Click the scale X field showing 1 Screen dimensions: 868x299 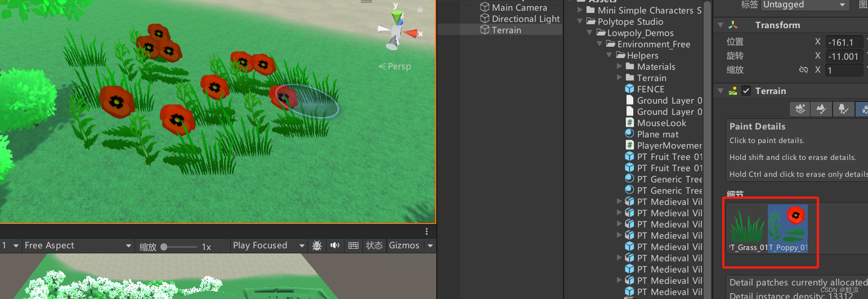click(844, 70)
